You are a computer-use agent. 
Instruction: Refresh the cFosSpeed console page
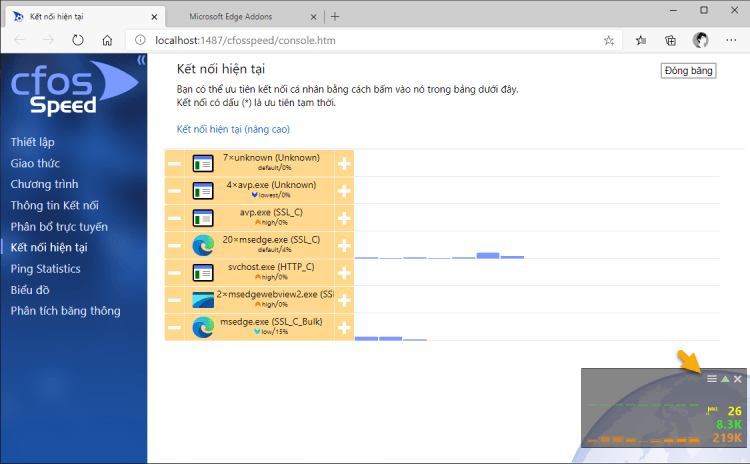tap(78, 40)
